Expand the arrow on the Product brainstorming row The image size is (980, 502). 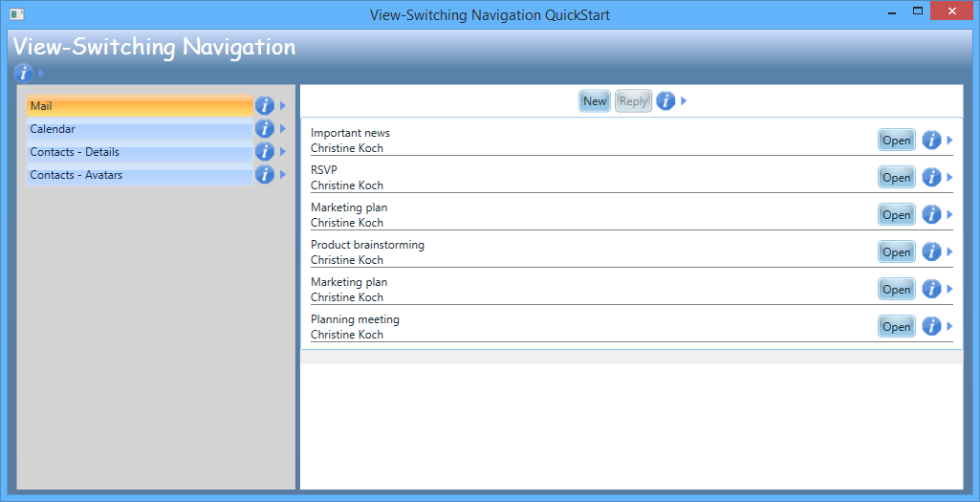tap(950, 251)
